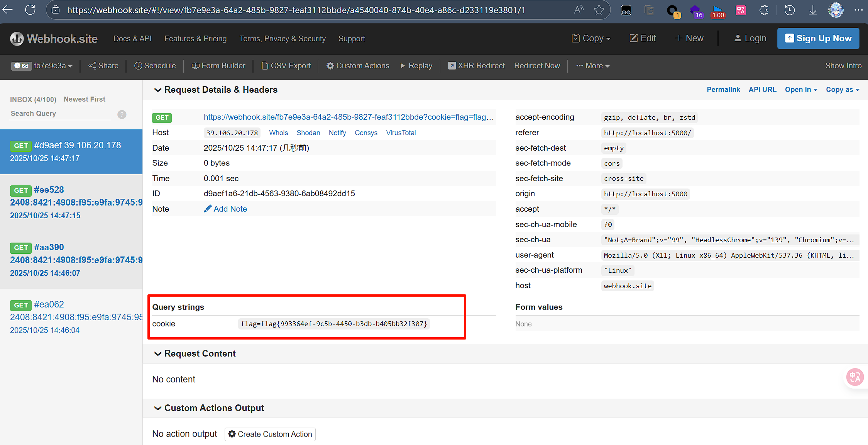Collapse the Request Details & Headers section
This screenshot has width=868, height=445.
click(157, 90)
